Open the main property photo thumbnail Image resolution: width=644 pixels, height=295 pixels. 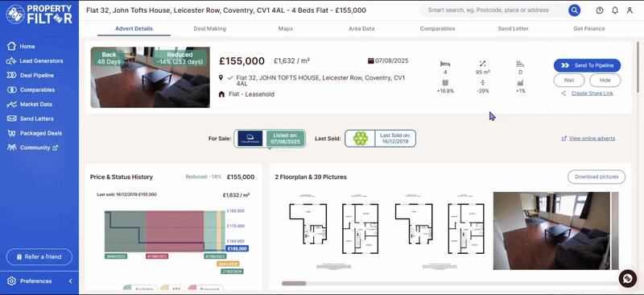(150, 77)
